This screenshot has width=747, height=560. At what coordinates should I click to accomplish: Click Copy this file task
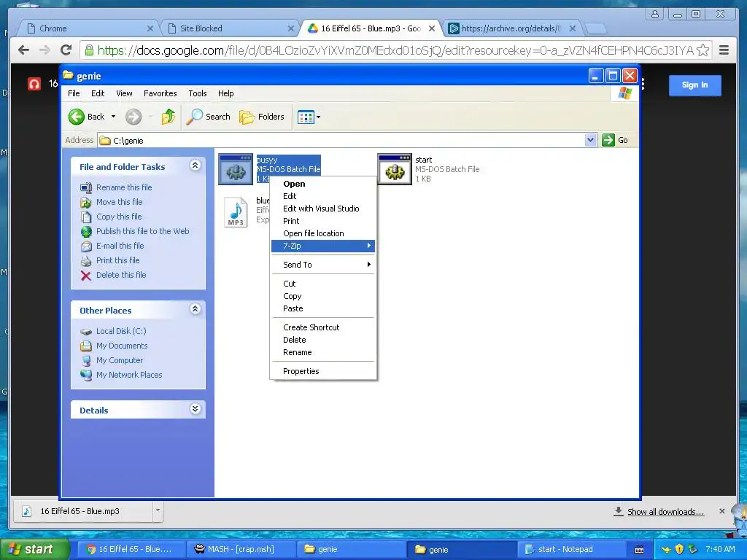(119, 217)
